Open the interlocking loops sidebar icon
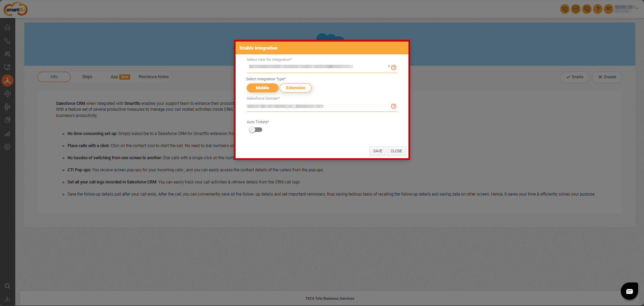The height and width of the screenshot is (306, 644). 7,94
